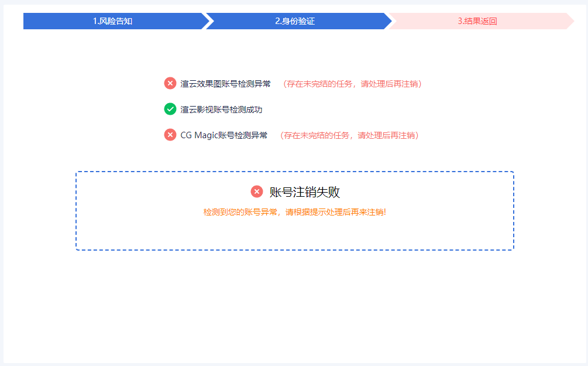
Task: Click the red X icon beside CG Magic
Action: [x=170, y=135]
